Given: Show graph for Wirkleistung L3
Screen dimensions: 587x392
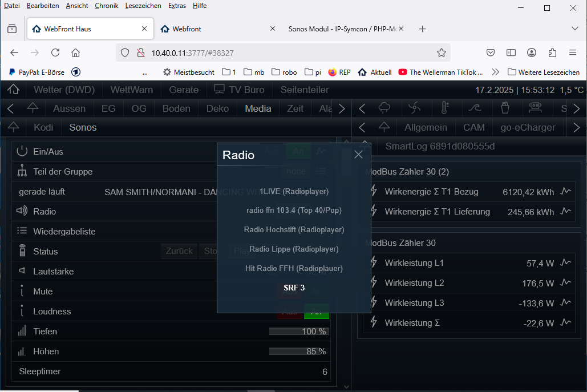Looking at the screenshot, I should [x=566, y=302].
